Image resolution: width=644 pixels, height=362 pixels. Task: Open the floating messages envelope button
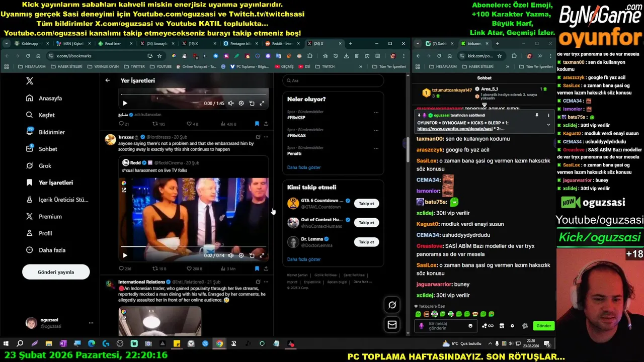point(392,325)
